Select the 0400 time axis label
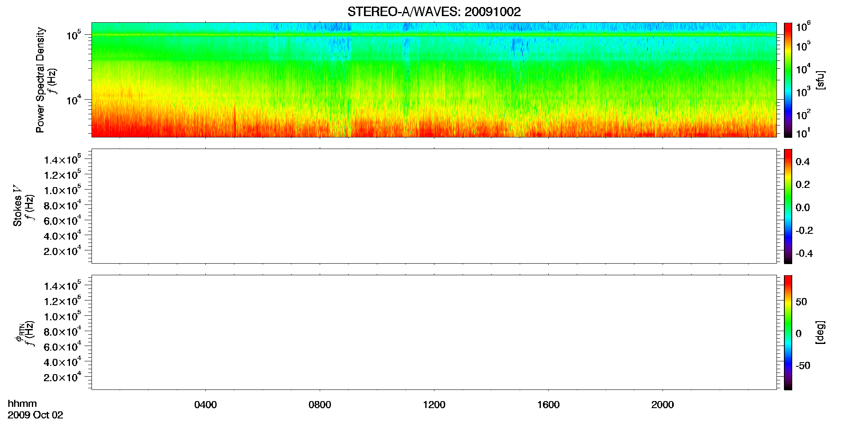 205,405
